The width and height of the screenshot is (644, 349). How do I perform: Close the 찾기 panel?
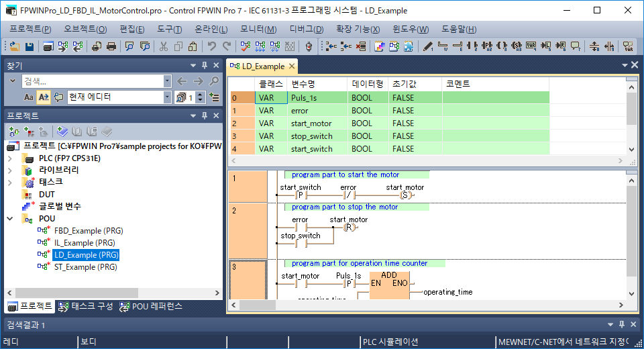pos(216,65)
